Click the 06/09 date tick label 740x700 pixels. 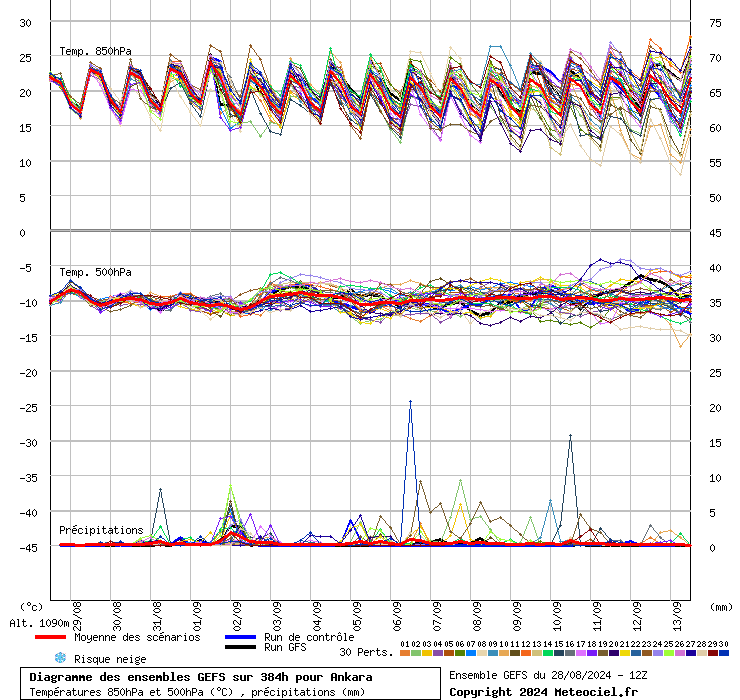point(397,616)
